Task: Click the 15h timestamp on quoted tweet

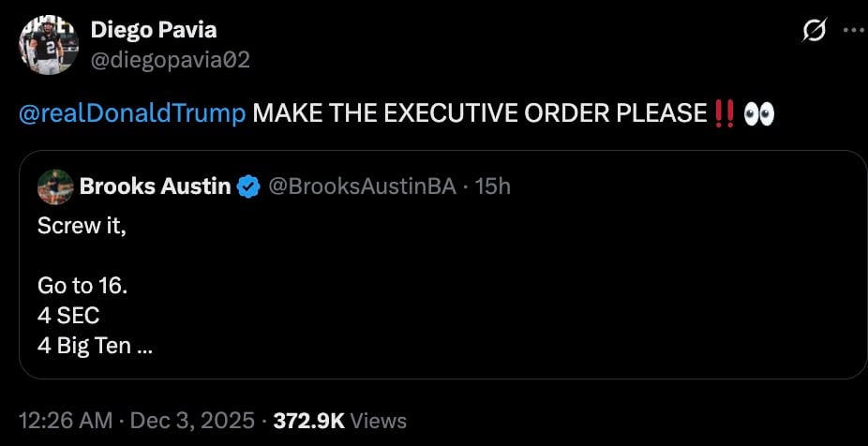Action: point(493,186)
